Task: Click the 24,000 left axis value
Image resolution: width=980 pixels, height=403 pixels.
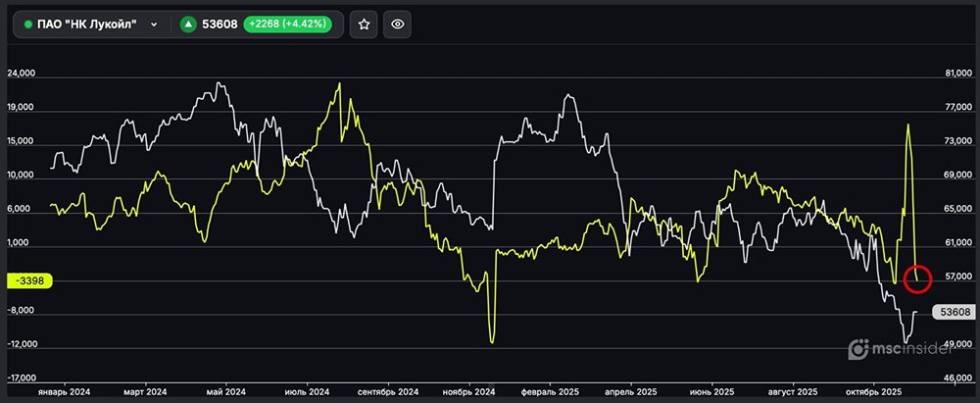Action: [22, 74]
